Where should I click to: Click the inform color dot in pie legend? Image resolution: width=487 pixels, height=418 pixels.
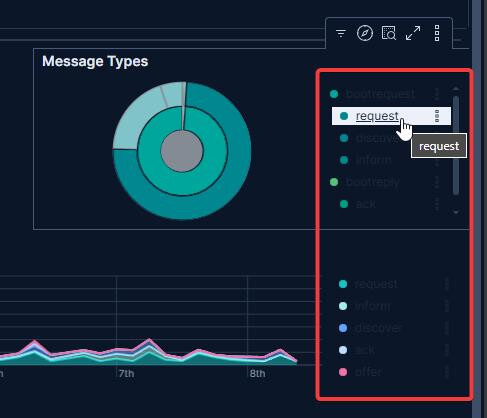pos(344,160)
